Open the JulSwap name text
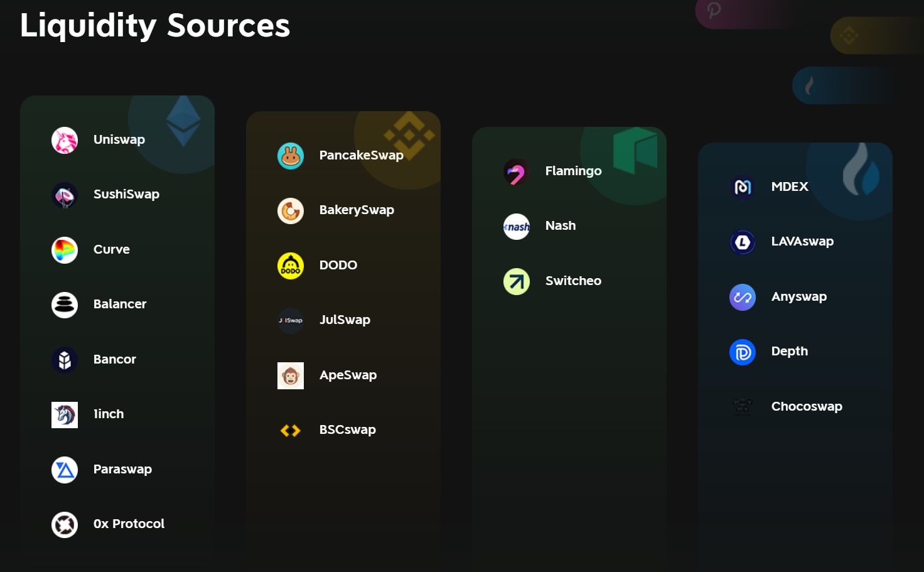This screenshot has height=572, width=924. pyautogui.click(x=345, y=320)
